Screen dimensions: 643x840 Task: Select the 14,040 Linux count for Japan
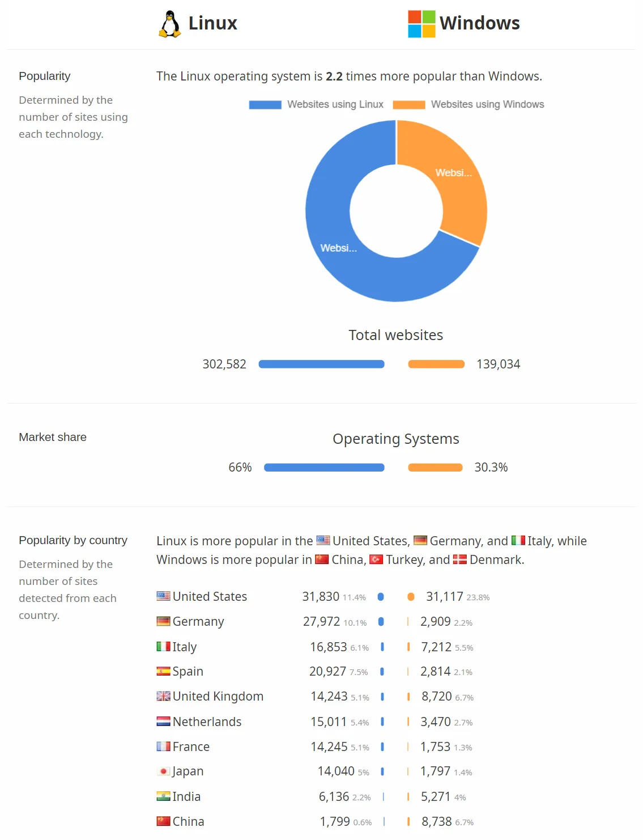[x=336, y=771]
